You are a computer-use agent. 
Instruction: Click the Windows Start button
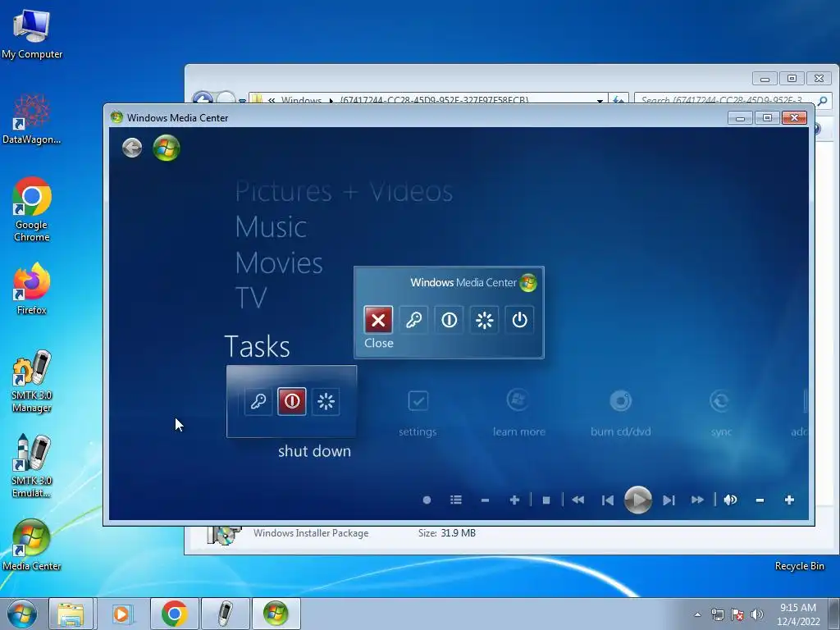point(22,614)
